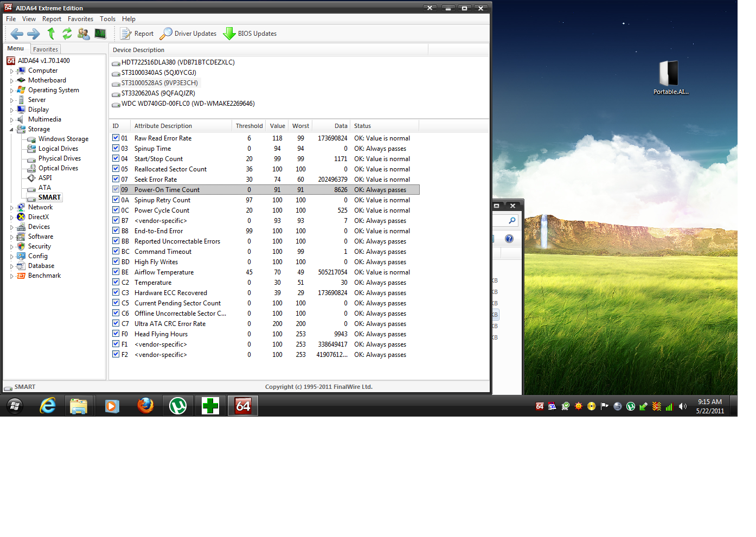The width and height of the screenshot is (756, 537).
Task: Expand the Benchmark tree node
Action: coord(11,276)
